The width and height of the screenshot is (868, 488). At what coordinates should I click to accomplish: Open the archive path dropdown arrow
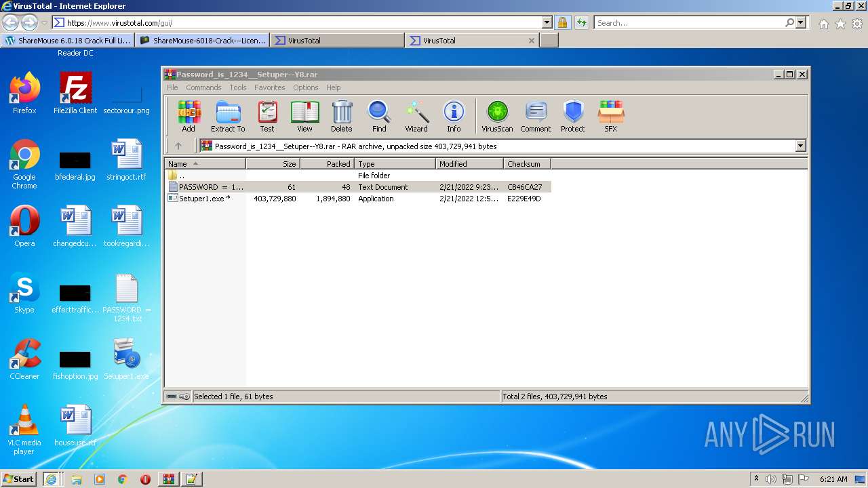coord(800,146)
